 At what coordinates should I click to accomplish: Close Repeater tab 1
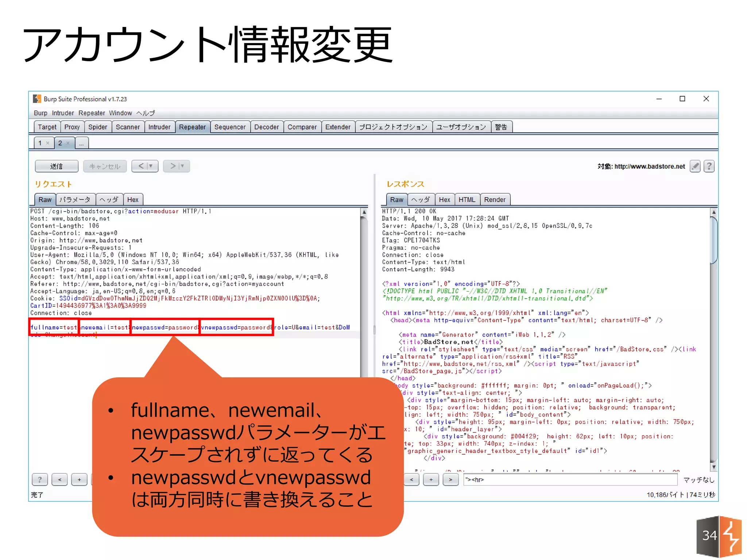48,143
